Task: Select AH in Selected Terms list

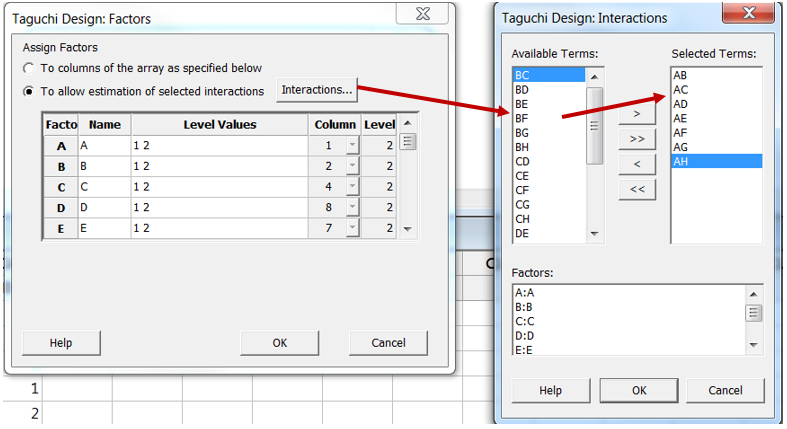Action: point(715,160)
